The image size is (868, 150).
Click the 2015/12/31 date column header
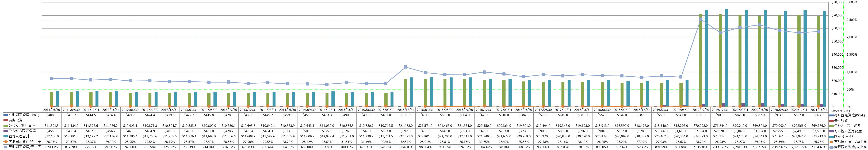tap(406, 109)
